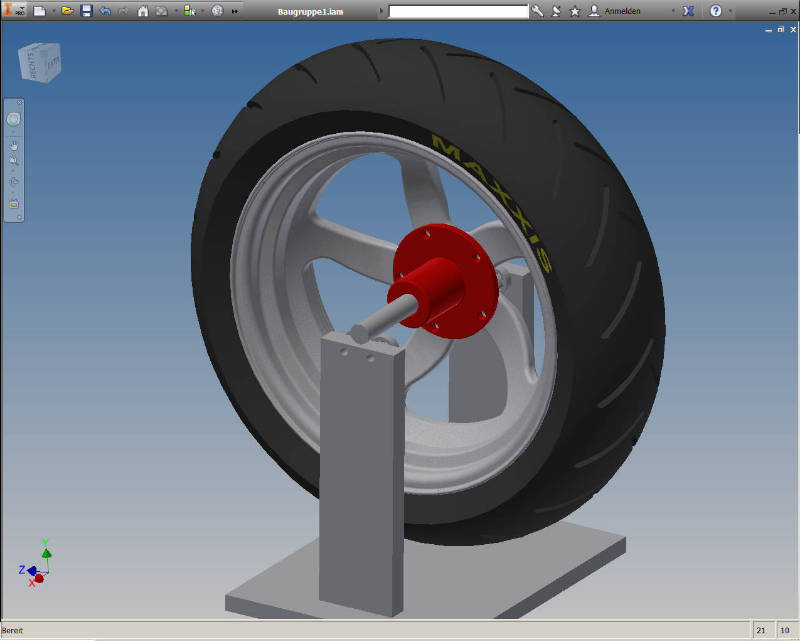This screenshot has width=800, height=641.
Task: Open the dropdown under the Orbit tool
Action: coord(14,191)
